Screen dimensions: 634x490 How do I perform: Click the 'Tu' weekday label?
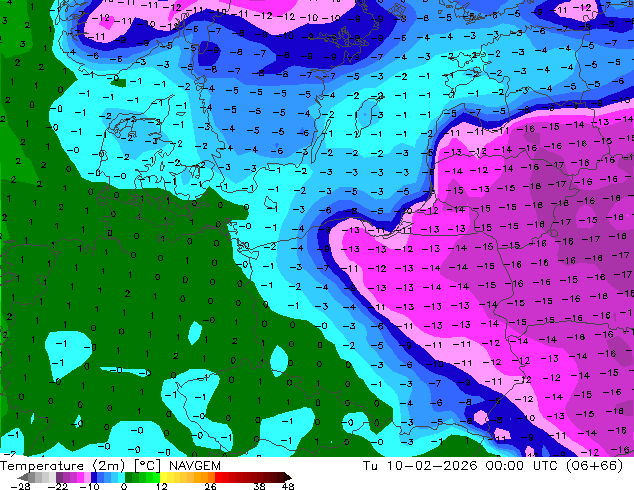(x=370, y=466)
